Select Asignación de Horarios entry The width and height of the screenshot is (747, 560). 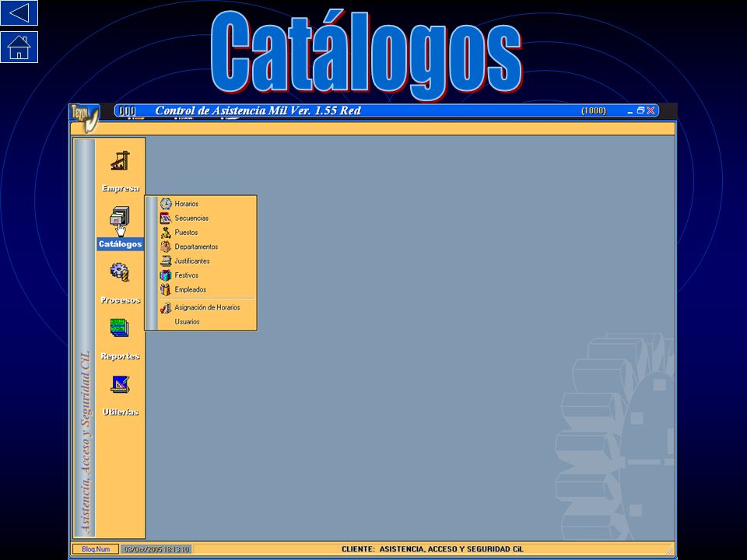pyautogui.click(x=207, y=308)
